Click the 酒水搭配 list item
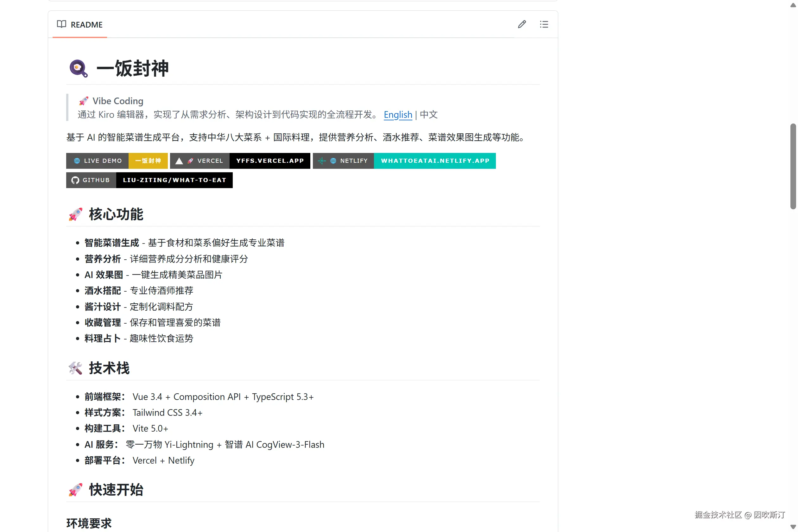 click(139, 291)
